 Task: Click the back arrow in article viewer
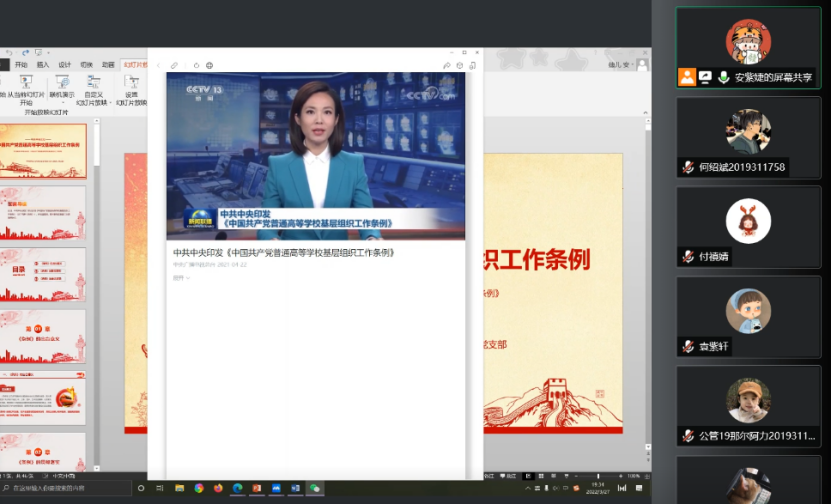[158, 66]
